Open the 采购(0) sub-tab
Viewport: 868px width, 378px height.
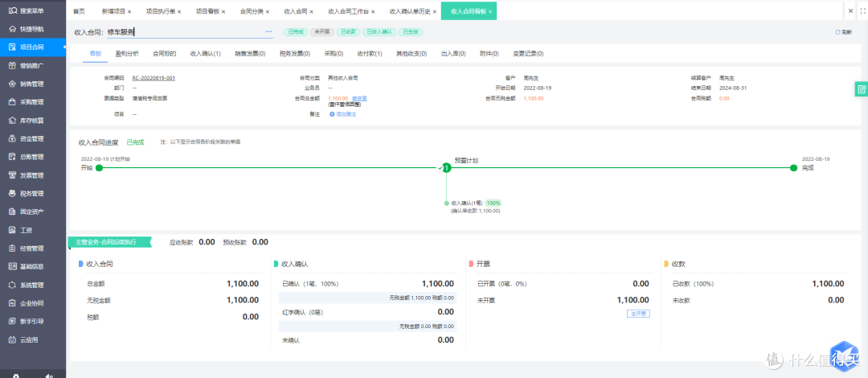click(x=334, y=54)
